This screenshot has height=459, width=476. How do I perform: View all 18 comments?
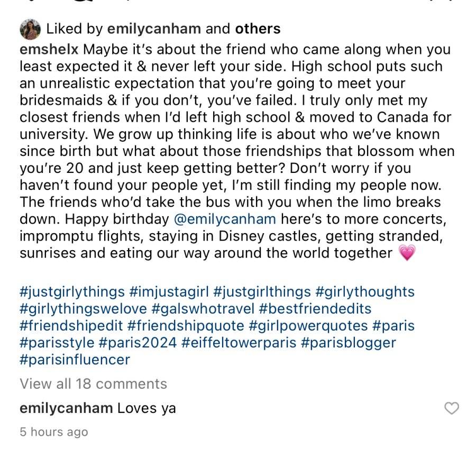pyautogui.click(x=94, y=384)
